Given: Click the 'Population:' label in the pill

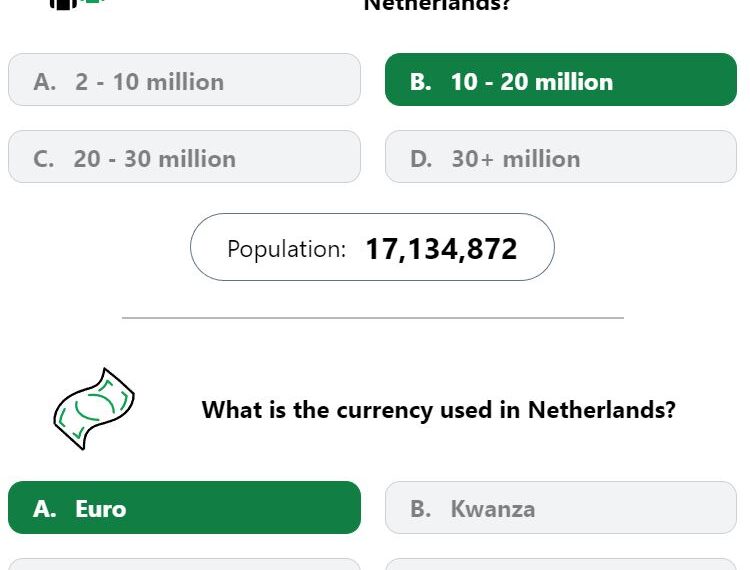Looking at the screenshot, I should click(x=287, y=249).
